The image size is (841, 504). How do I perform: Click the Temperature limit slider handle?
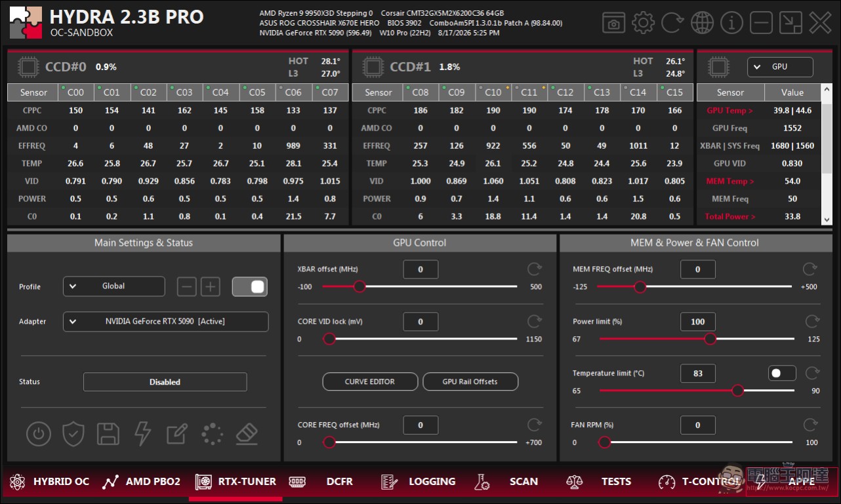738,391
